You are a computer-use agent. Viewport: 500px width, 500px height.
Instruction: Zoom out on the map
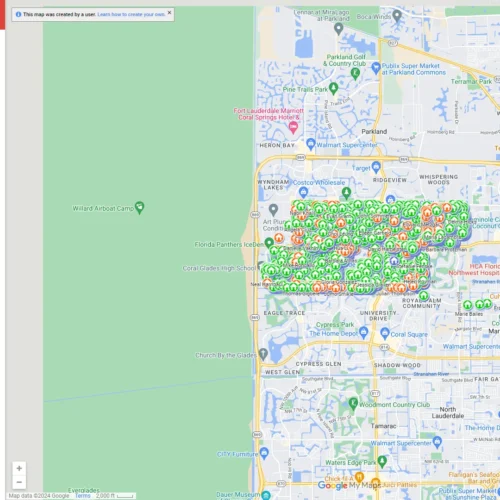[x=19, y=482]
